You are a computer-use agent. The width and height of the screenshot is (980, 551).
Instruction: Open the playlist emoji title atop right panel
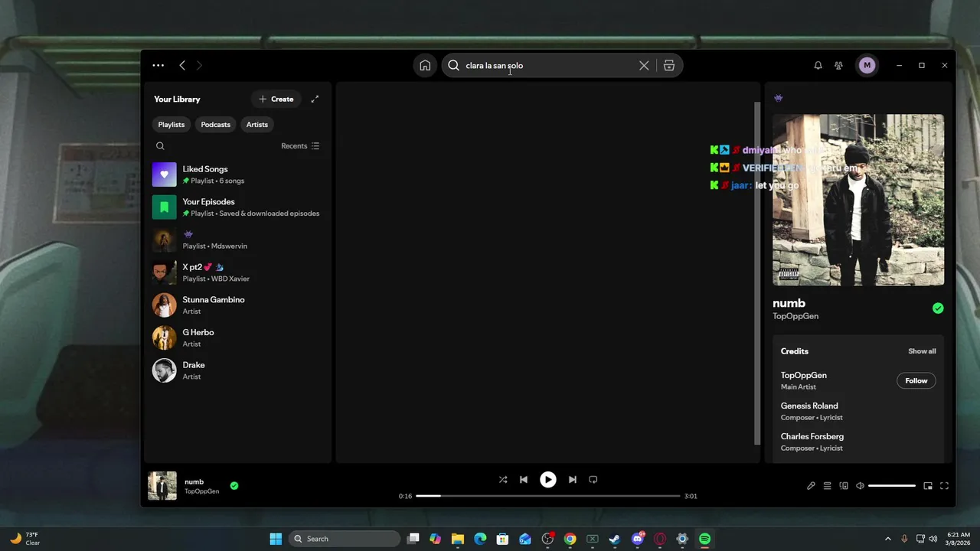[x=778, y=98]
